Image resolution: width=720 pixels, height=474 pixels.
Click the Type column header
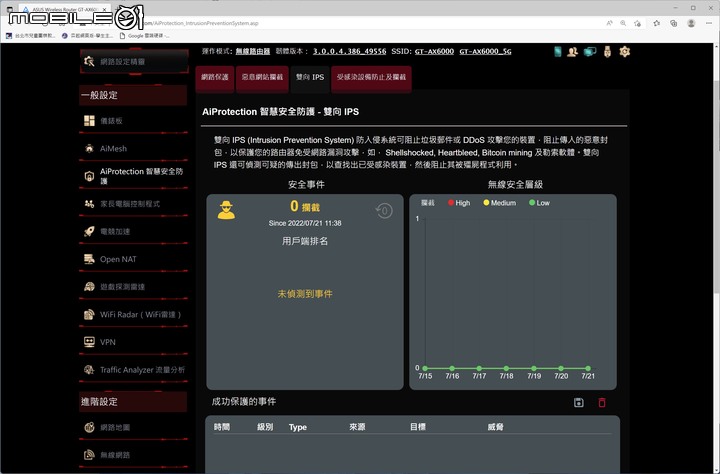pos(298,427)
